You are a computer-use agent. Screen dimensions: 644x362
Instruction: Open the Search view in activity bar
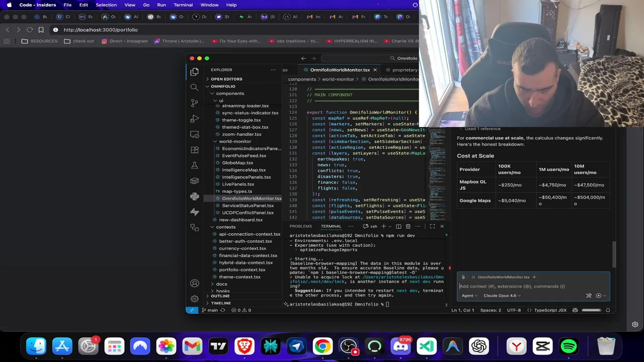pos(195,87)
